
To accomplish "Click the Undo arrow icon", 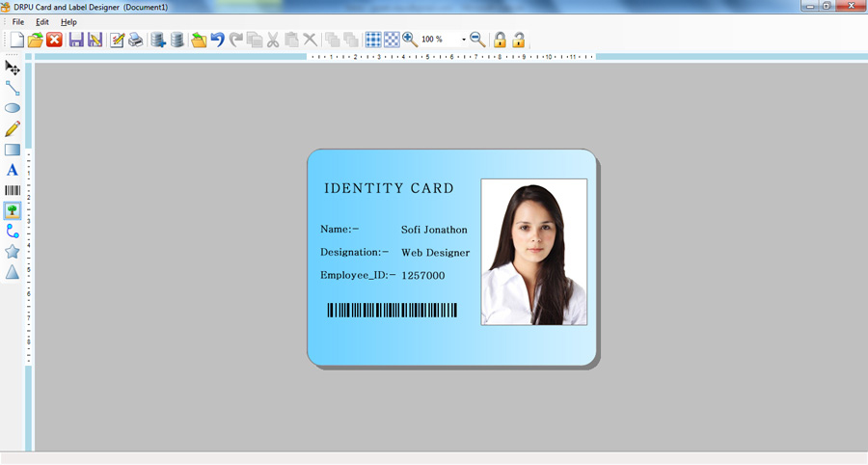I will pos(218,40).
